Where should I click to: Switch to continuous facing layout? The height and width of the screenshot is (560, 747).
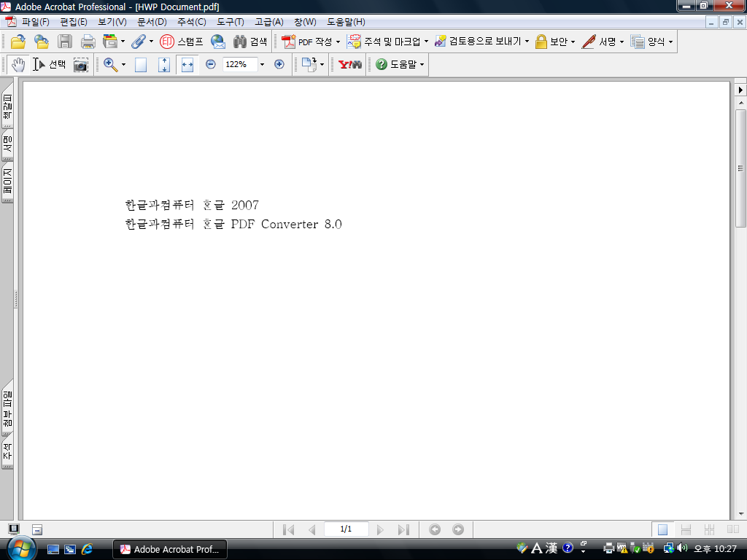click(709, 529)
